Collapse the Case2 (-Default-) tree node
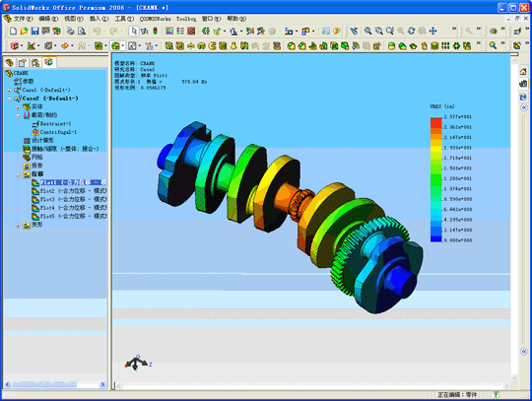The height and width of the screenshot is (401, 532). coord(10,100)
